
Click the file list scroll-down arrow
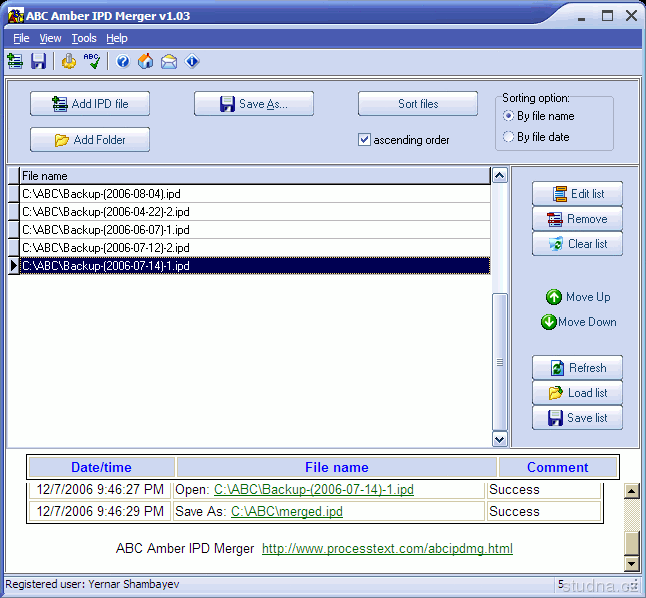(500, 438)
